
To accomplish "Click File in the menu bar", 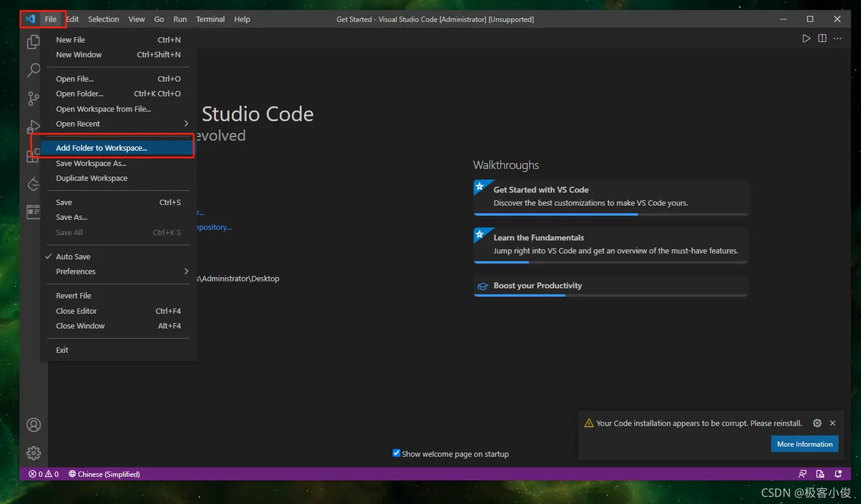I will coord(50,19).
